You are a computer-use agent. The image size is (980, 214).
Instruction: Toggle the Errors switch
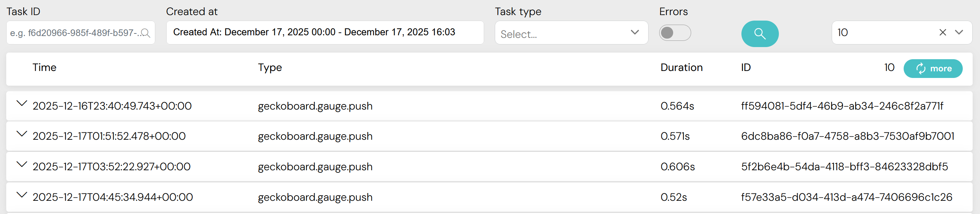[675, 33]
